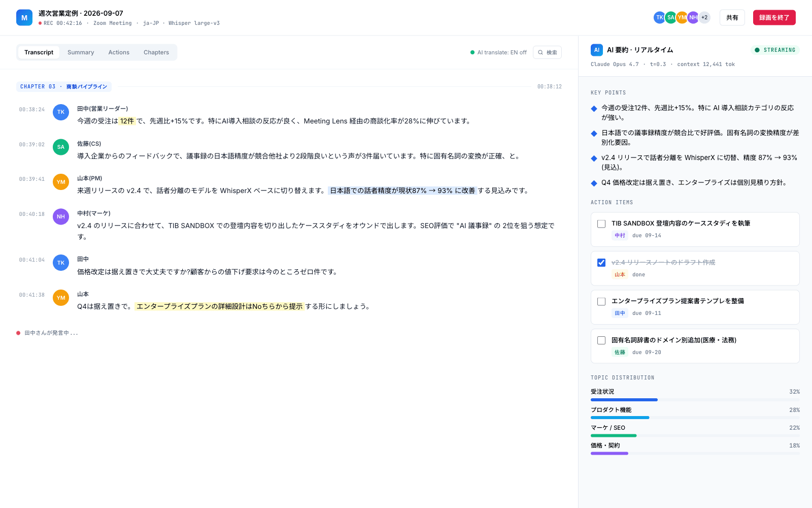The width and height of the screenshot is (812, 508).
Task: Check the proper noun dictionary domain action
Action: (x=601, y=340)
